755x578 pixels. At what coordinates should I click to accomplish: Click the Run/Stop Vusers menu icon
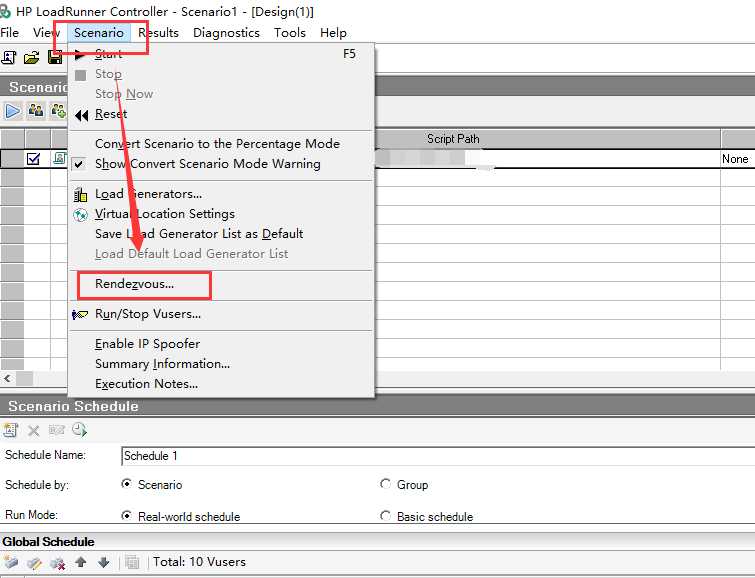(x=80, y=315)
